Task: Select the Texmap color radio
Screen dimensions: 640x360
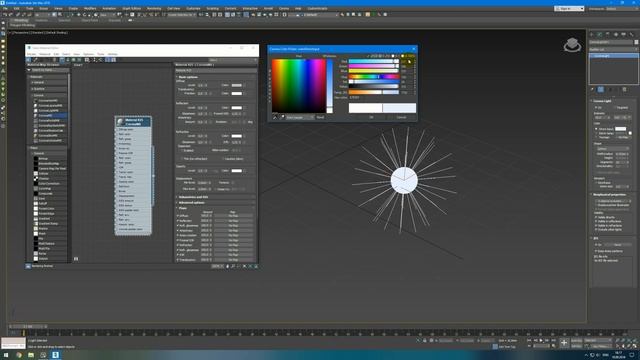Action: pos(597,137)
